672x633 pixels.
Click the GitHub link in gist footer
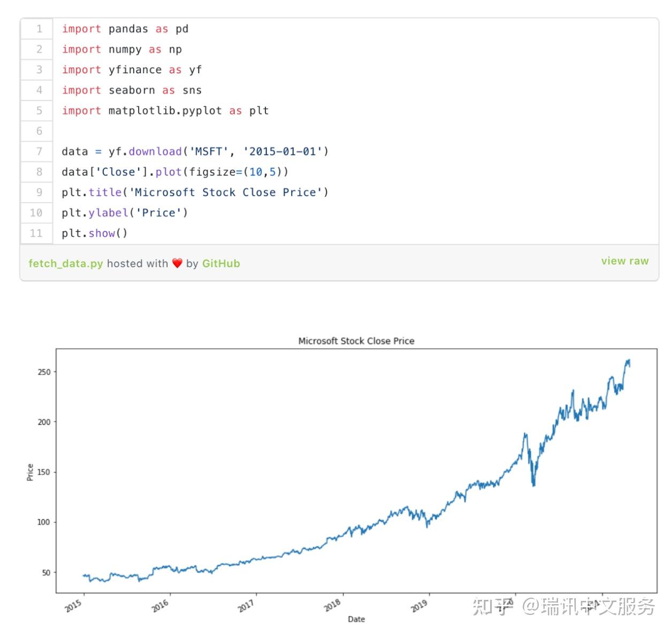[221, 264]
